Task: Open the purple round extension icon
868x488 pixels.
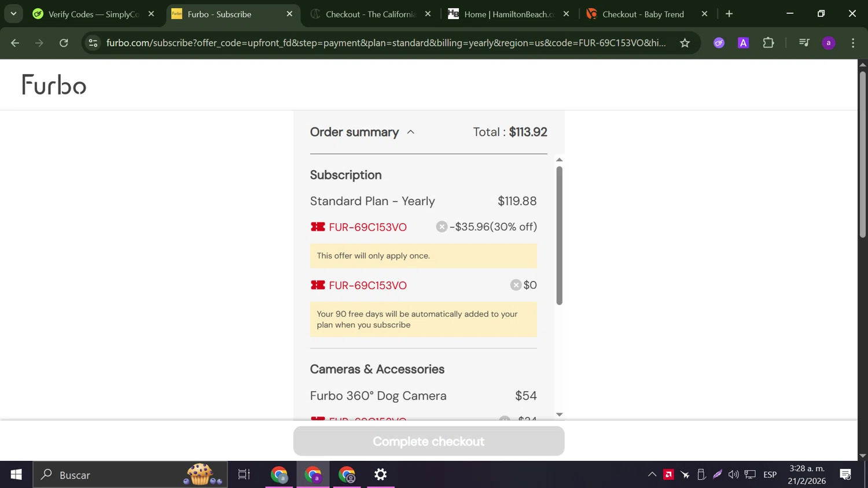Action: [719, 43]
